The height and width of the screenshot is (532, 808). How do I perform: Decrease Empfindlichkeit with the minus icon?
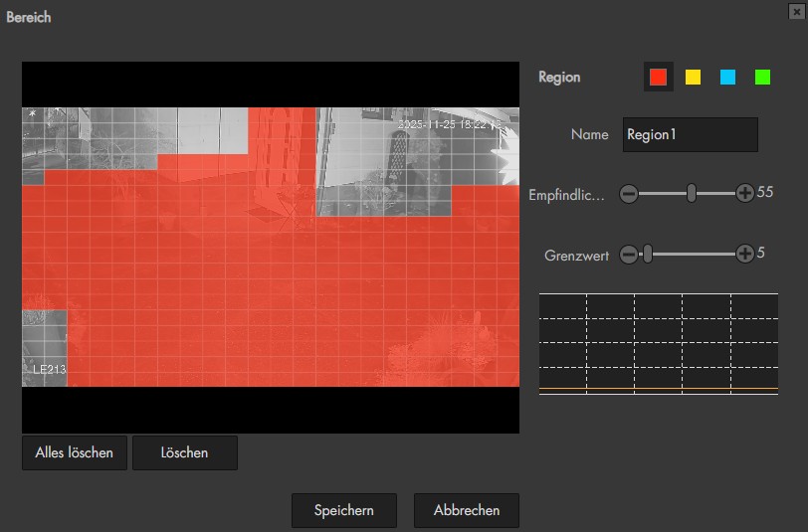click(x=628, y=194)
